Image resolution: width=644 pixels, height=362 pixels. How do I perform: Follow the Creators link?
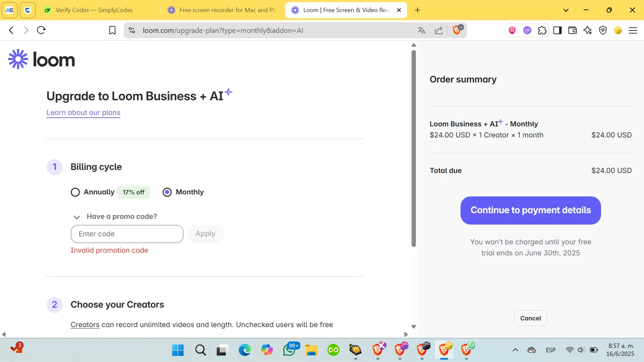pyautogui.click(x=85, y=325)
